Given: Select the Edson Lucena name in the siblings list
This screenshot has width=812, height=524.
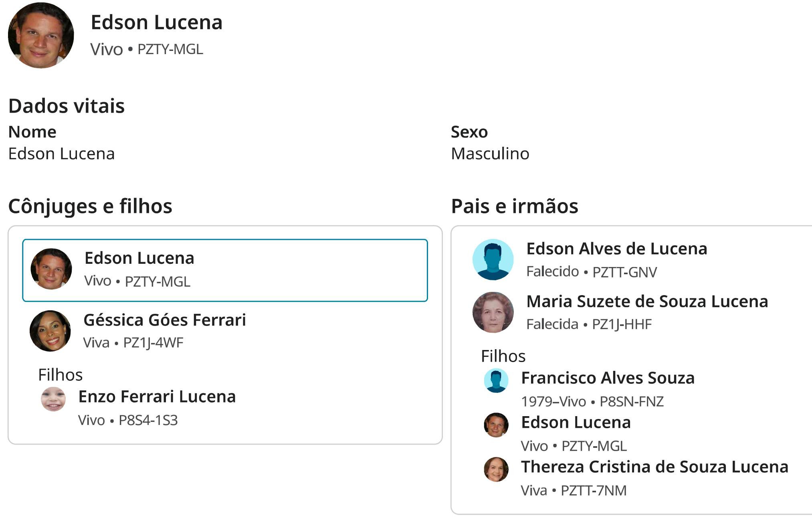Looking at the screenshot, I should click(576, 422).
